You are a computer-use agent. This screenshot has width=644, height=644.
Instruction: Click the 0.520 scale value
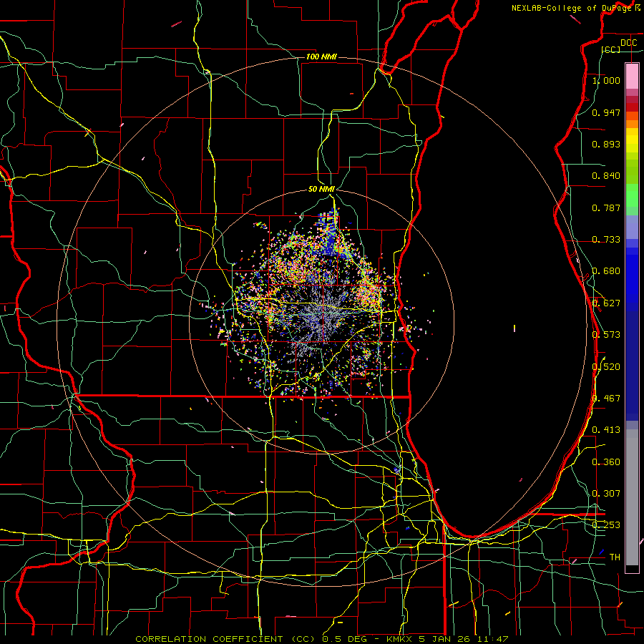tap(606, 366)
